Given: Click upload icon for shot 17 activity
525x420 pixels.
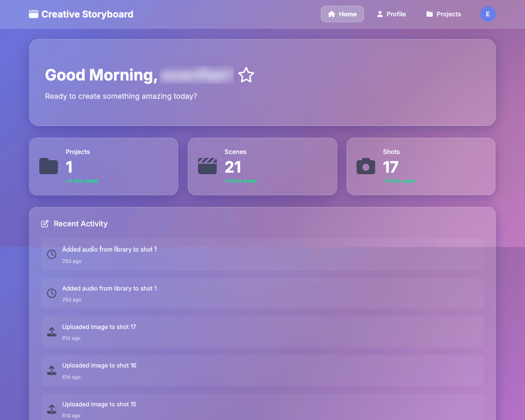Looking at the screenshot, I should point(52,332).
